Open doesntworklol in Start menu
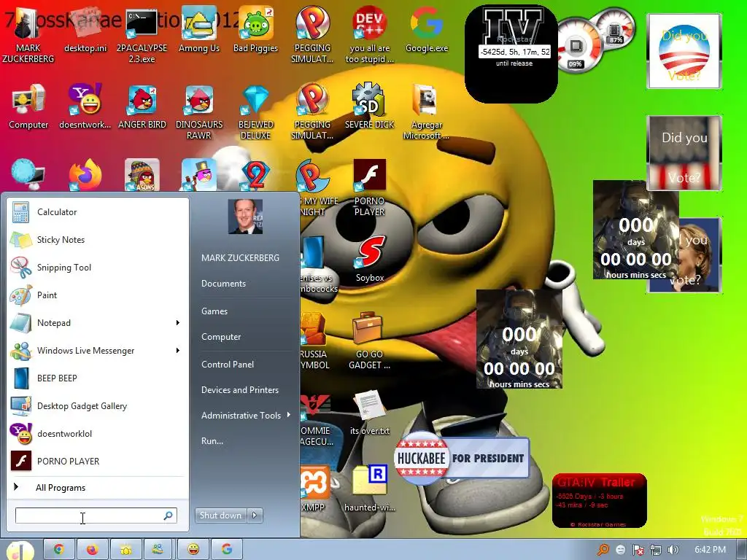Screen dimensions: 747x560 [x=97, y=433]
